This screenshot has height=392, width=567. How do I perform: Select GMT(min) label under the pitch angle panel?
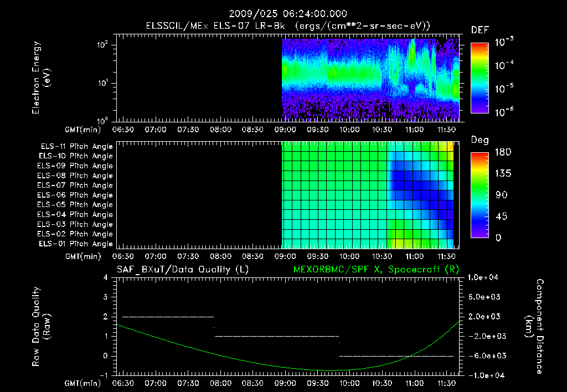[x=83, y=257]
